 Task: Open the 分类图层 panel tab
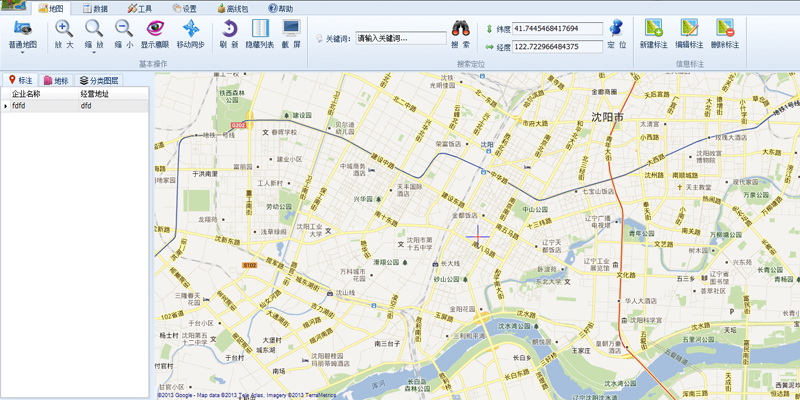pyautogui.click(x=98, y=80)
